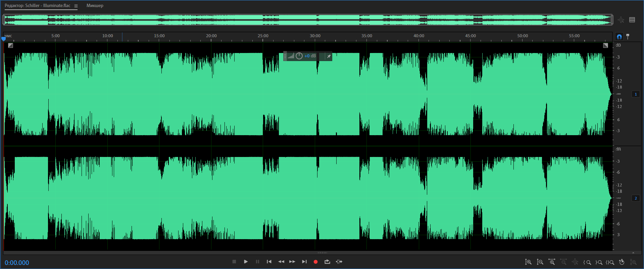
Task: Click the fade-in handle at waveform start
Action: tap(10, 46)
